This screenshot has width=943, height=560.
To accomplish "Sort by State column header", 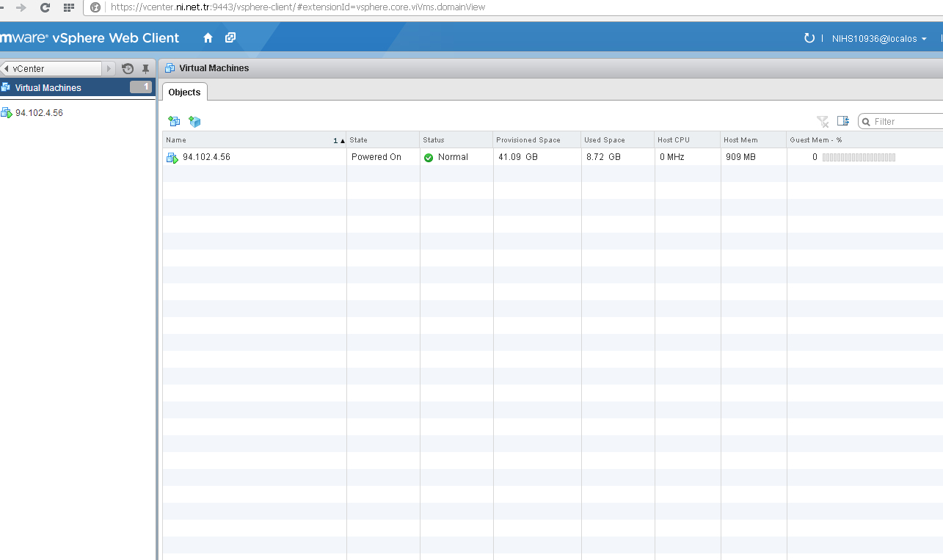I will (383, 139).
